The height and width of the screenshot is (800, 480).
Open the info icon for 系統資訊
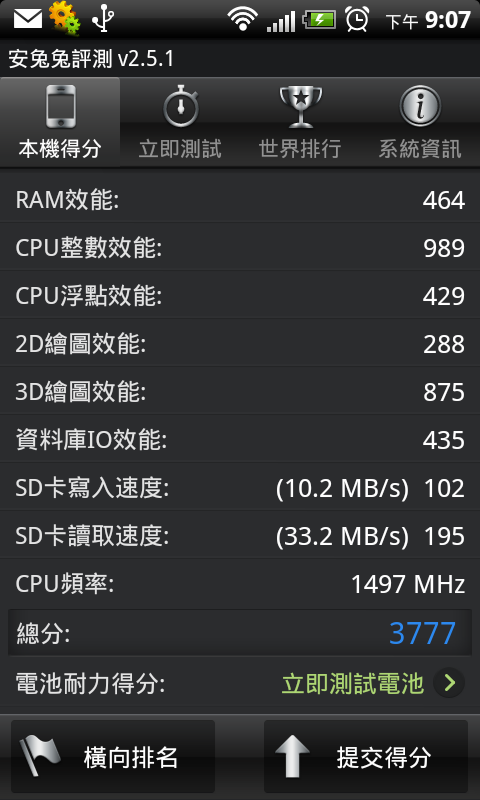(x=420, y=106)
